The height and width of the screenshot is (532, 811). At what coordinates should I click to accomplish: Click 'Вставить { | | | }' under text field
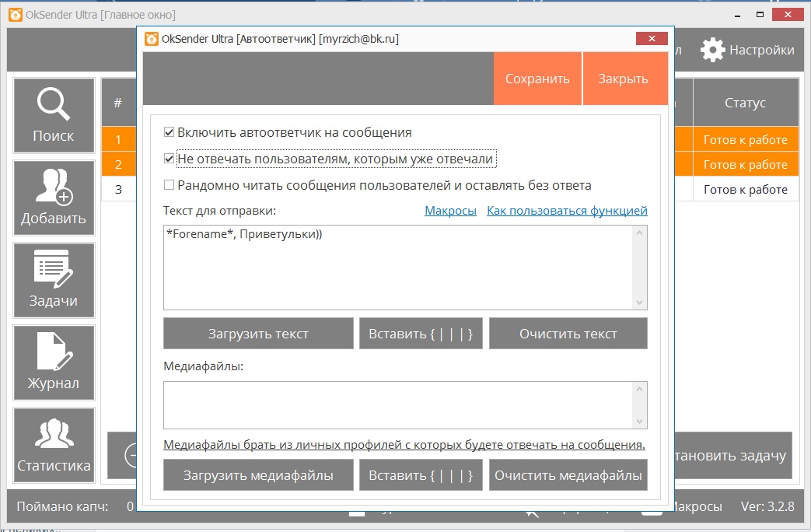pyautogui.click(x=421, y=334)
